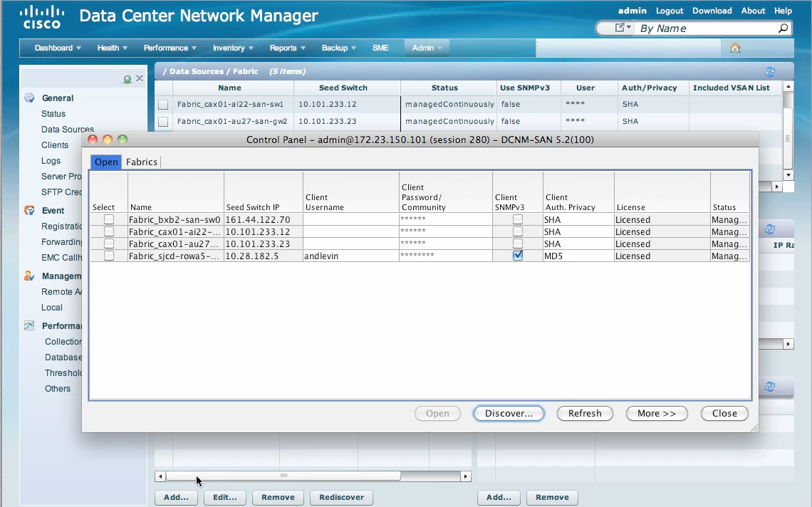Open the Help link

pyautogui.click(x=783, y=11)
